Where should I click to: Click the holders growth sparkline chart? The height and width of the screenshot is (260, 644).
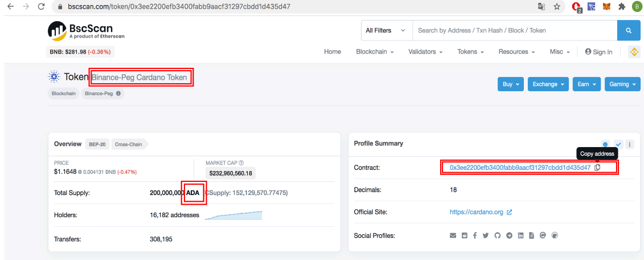pyautogui.click(x=233, y=215)
